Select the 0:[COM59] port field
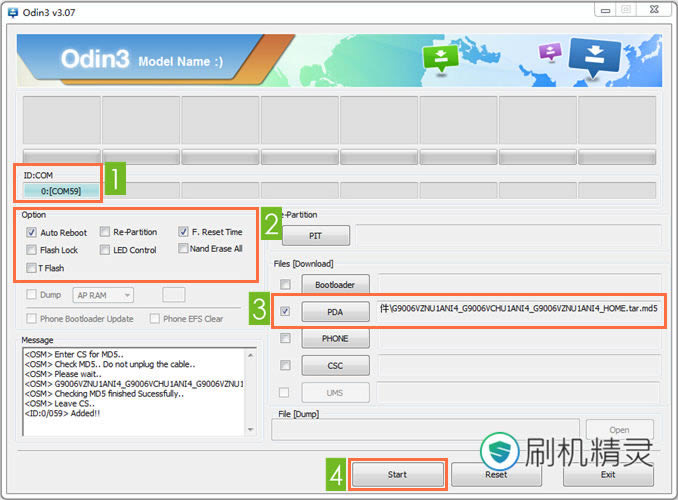 coord(61,190)
